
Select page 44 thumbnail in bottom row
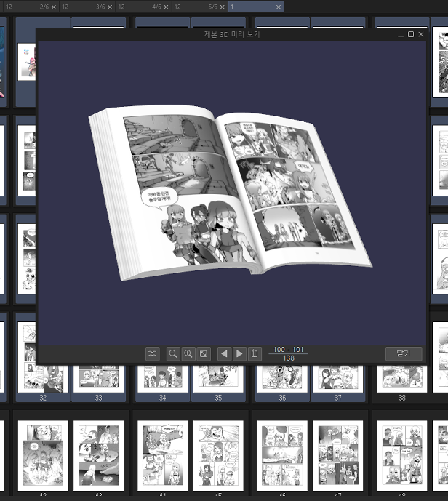163,455
